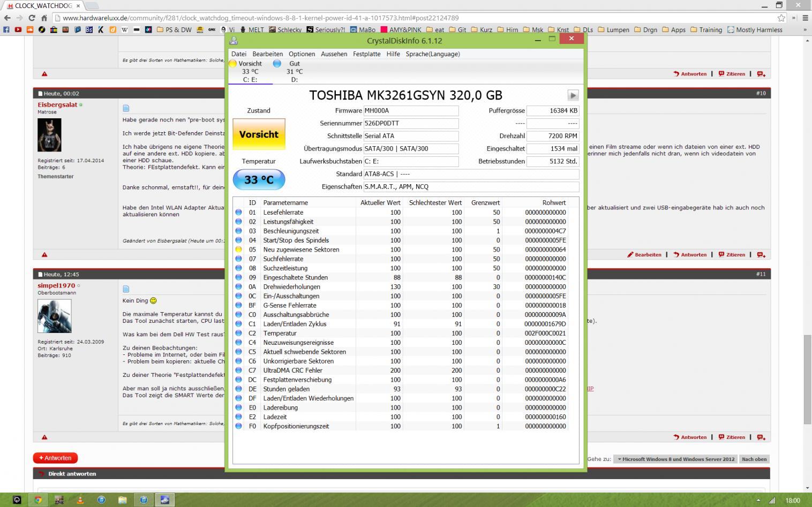
Task: Click warning triangle icon under post #11
Action: pos(44,437)
